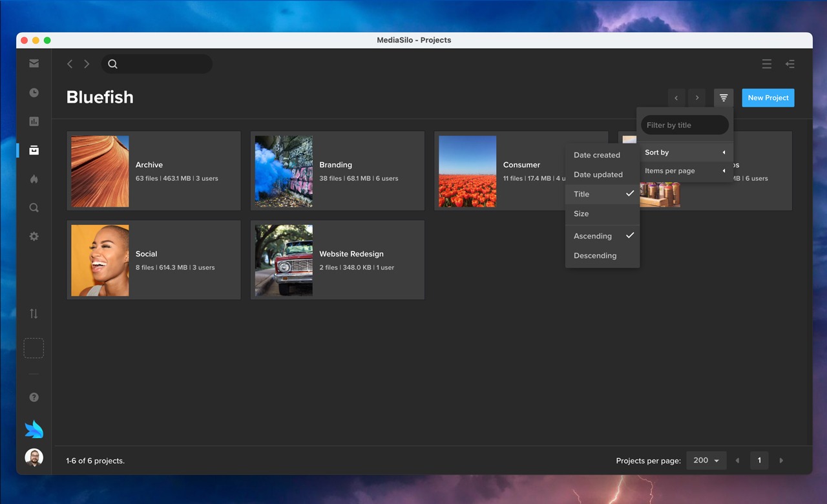Select the projects archive box icon
827x504 pixels.
pos(34,150)
